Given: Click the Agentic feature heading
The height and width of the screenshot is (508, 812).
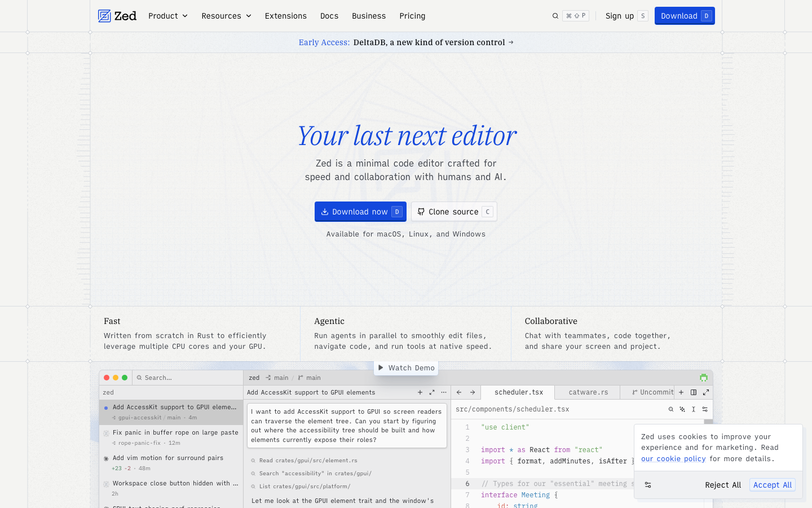Looking at the screenshot, I should 329,321.
